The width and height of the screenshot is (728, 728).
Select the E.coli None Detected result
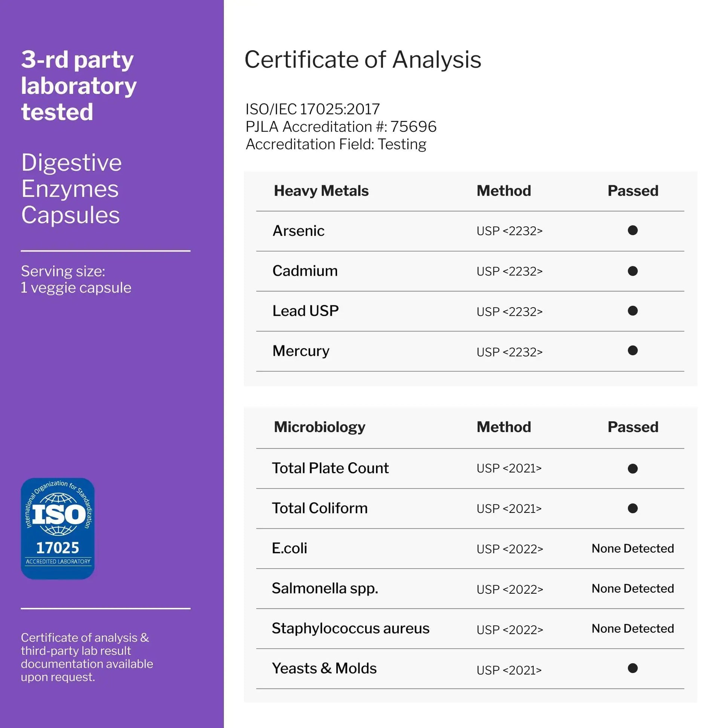pyautogui.click(x=633, y=548)
